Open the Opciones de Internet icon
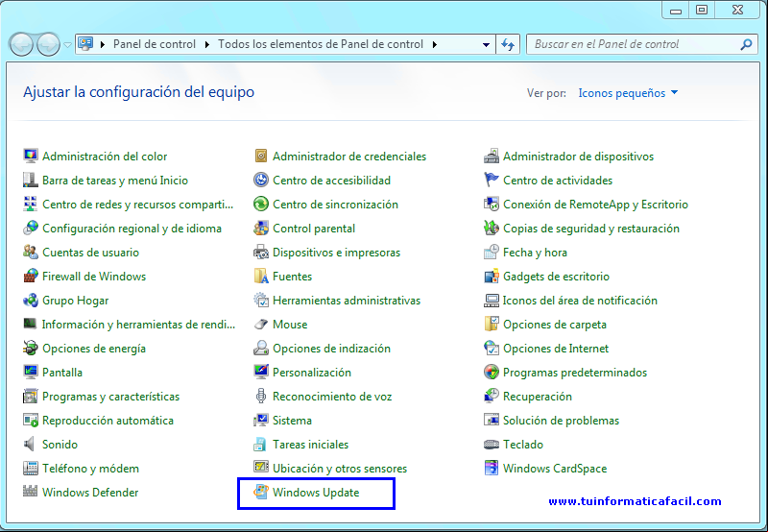The image size is (768, 532). coord(492,348)
